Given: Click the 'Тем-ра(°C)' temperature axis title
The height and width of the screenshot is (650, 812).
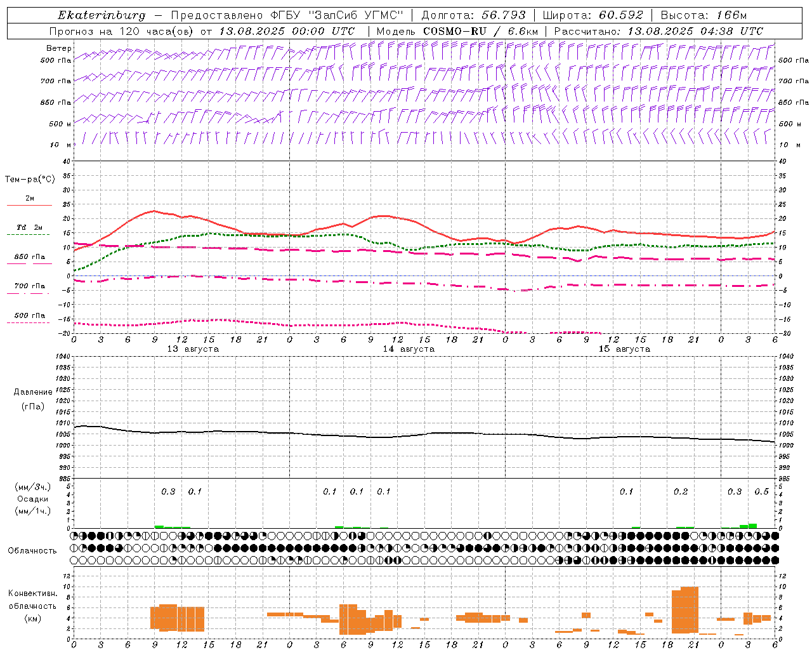Looking at the screenshot, I should tap(30, 179).
